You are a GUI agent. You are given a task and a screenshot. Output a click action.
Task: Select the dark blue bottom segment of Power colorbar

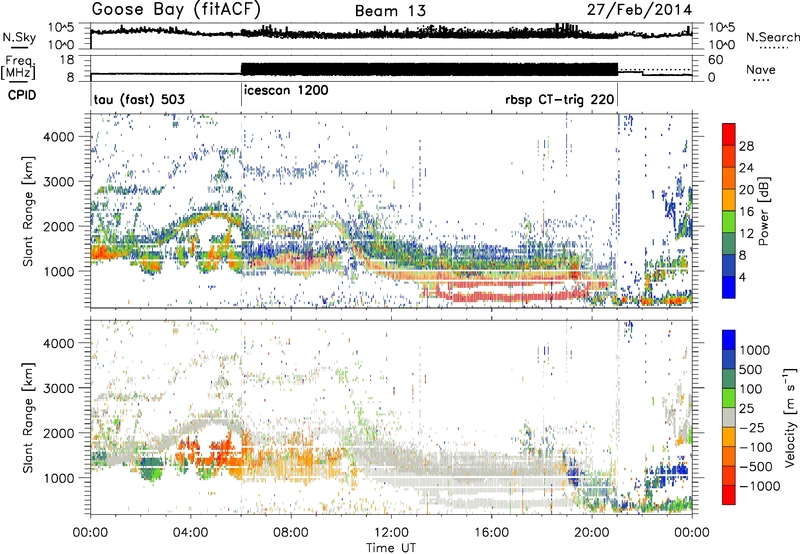click(x=729, y=284)
